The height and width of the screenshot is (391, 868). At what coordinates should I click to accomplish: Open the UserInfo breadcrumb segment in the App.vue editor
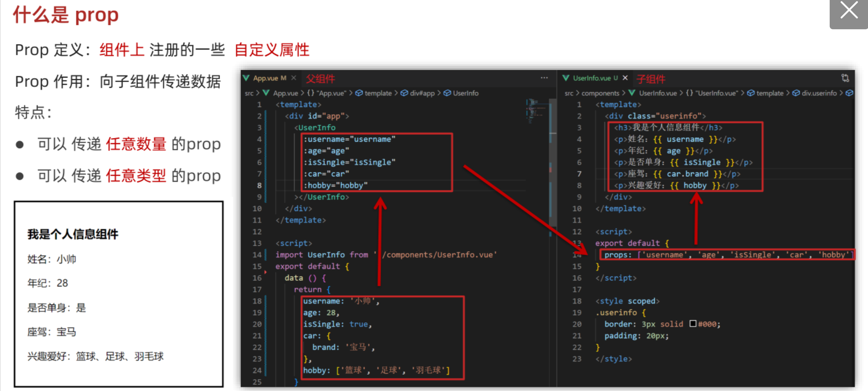466,93
